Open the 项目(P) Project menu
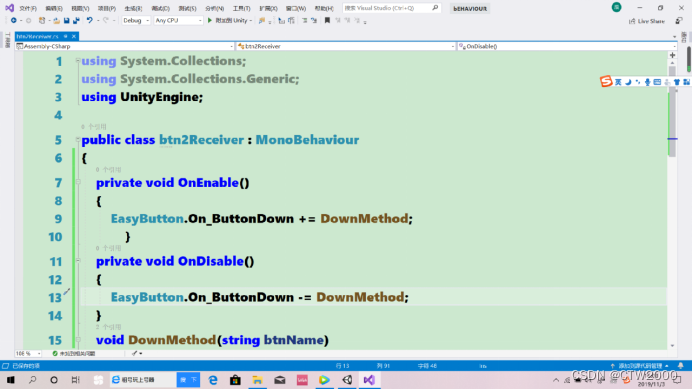693x390 pixels. [107, 8]
